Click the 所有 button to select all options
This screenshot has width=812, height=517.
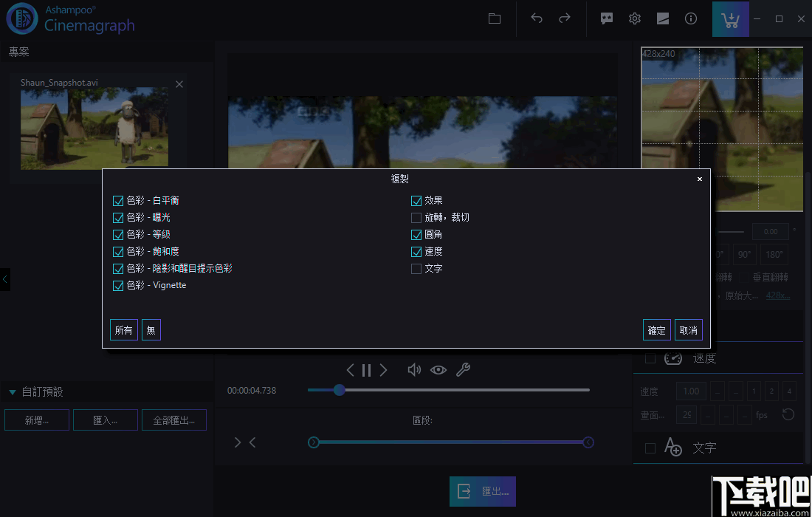click(123, 329)
